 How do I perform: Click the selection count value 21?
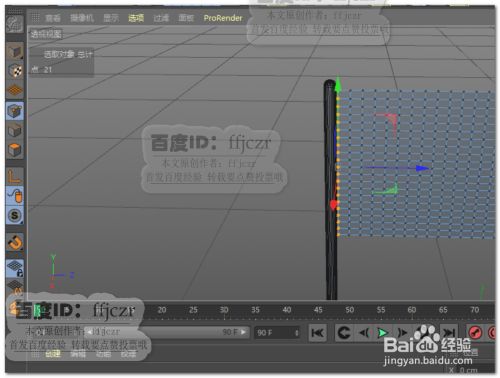(x=48, y=70)
